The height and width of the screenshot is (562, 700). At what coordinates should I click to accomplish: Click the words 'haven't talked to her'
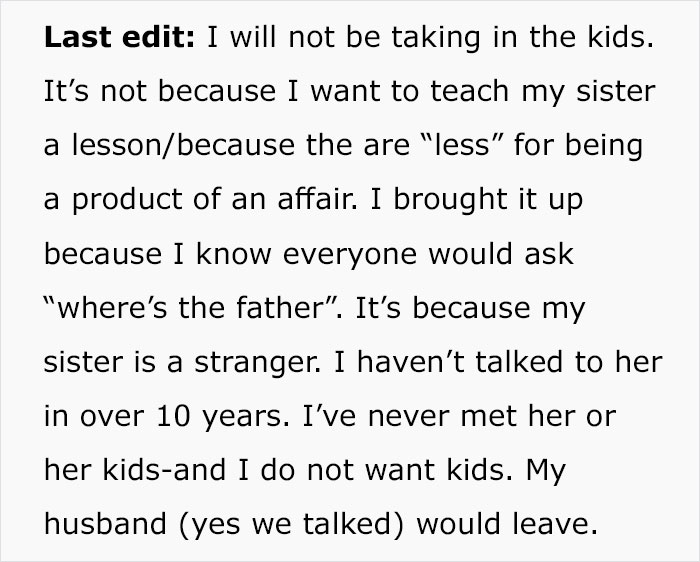pos(510,362)
